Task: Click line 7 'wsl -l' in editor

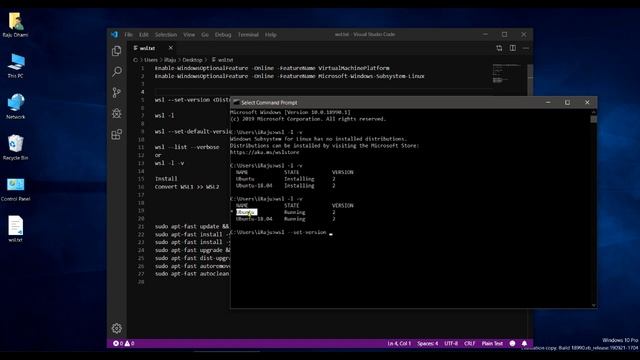Action: (x=164, y=116)
